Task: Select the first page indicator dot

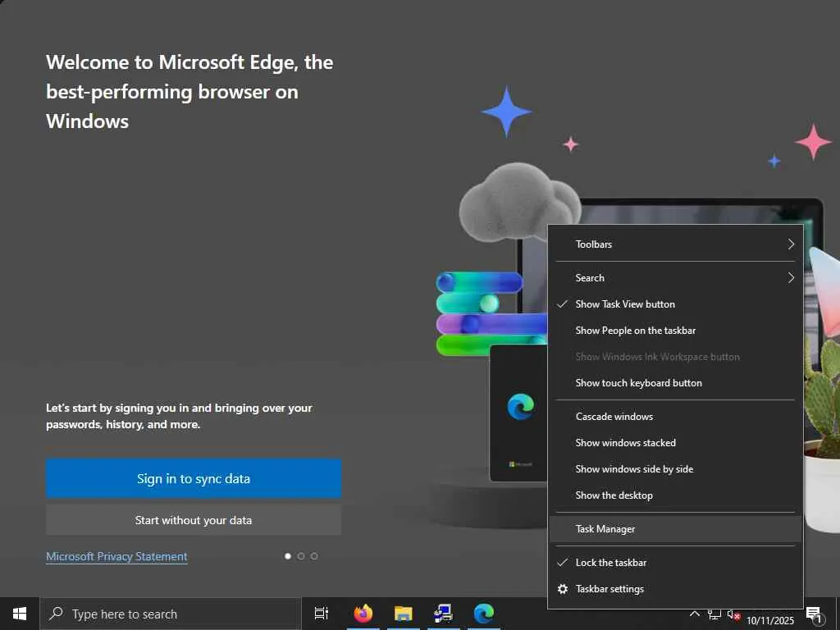Action: [288, 556]
